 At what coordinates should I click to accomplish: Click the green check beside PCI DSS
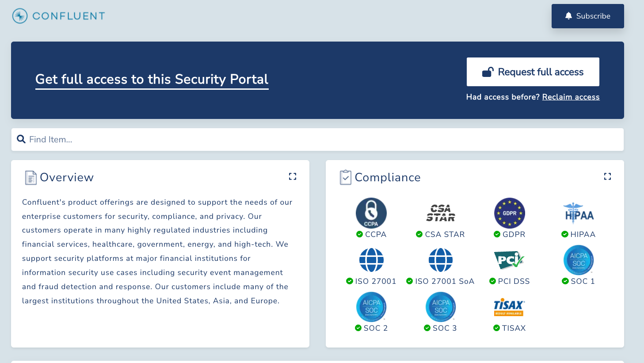tap(492, 281)
